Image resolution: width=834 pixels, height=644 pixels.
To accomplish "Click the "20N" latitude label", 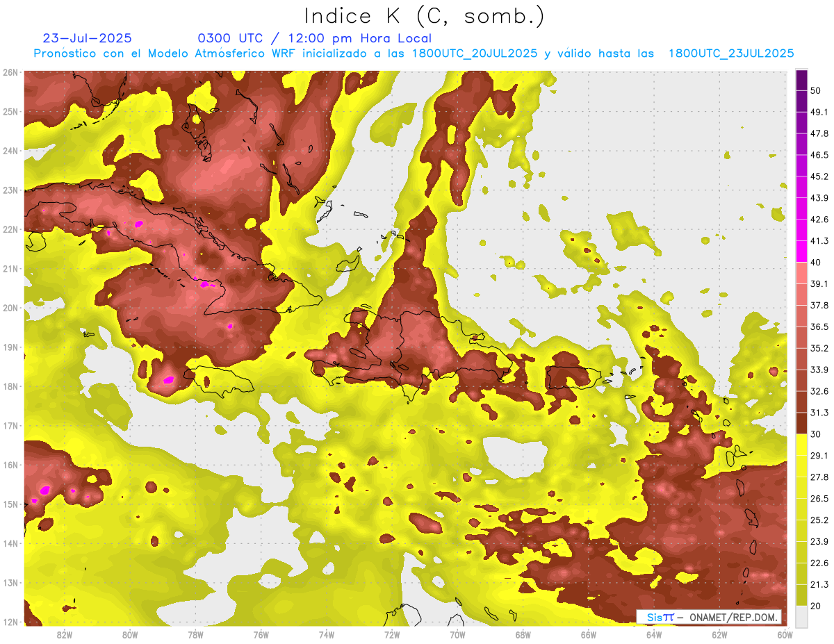I will [x=10, y=308].
